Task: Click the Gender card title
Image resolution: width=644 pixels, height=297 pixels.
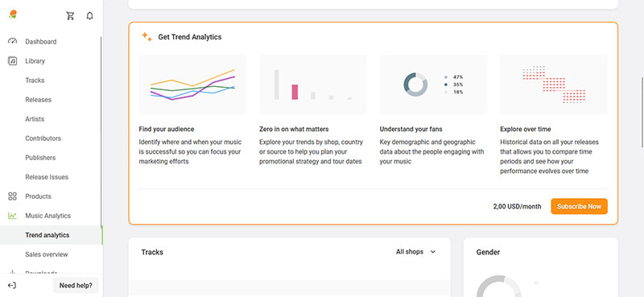Action: click(488, 252)
